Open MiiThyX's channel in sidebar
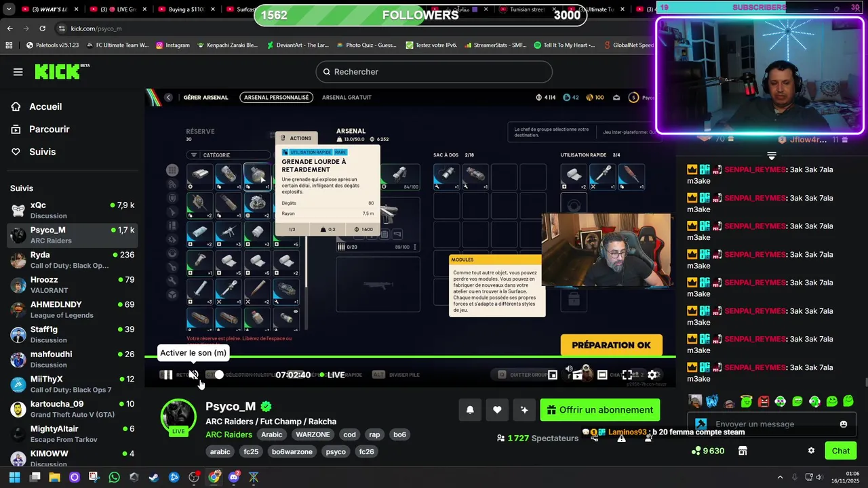The height and width of the screenshot is (488, 868). tap(72, 384)
